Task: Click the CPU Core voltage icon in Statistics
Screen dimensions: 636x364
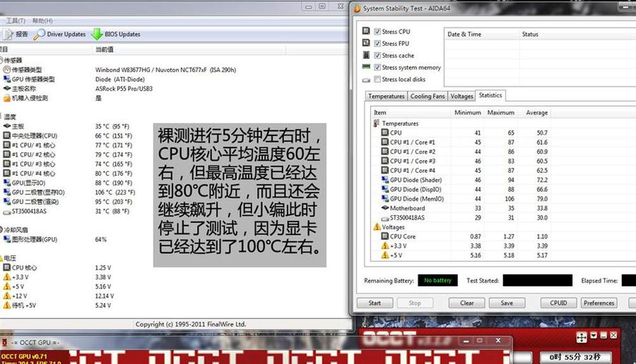Action: click(x=385, y=236)
